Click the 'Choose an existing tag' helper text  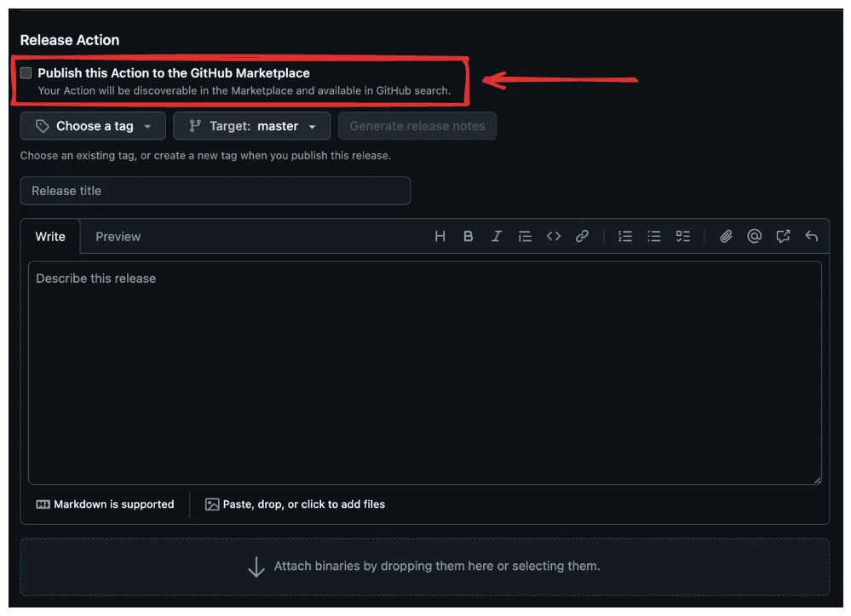click(205, 156)
